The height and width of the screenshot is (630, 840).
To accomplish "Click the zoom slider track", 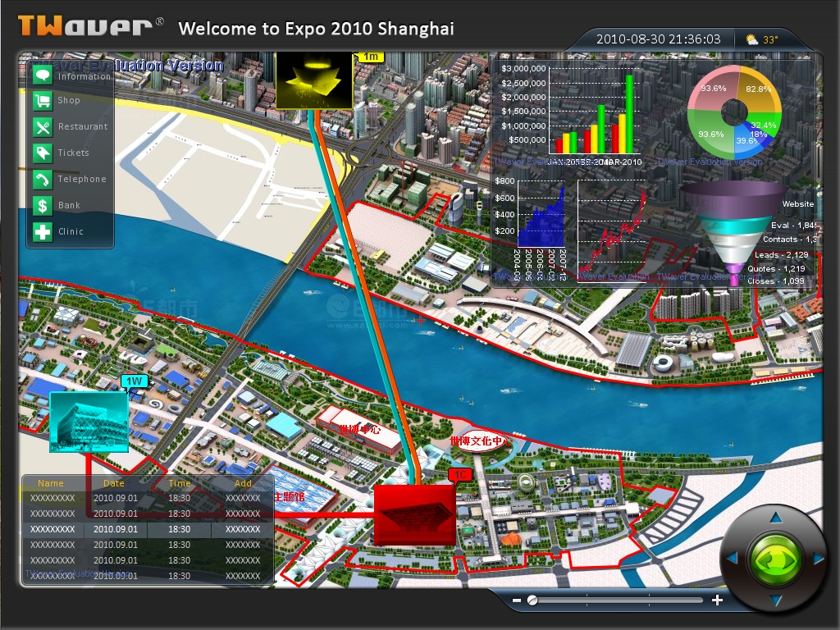I will (615, 600).
